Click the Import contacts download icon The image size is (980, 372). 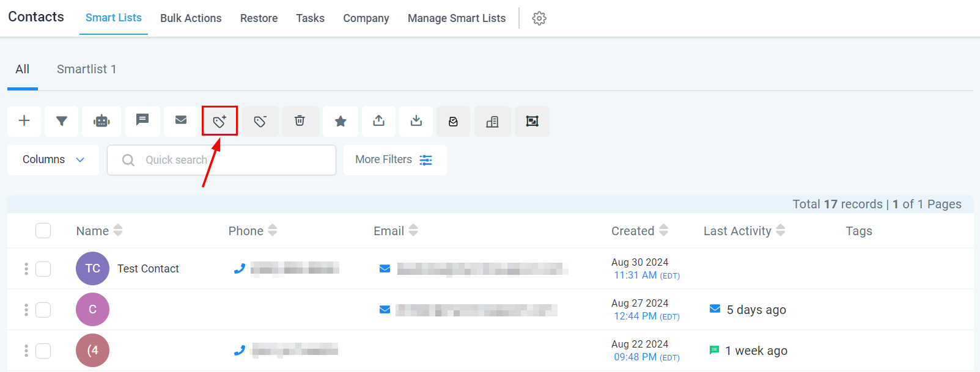click(x=416, y=121)
